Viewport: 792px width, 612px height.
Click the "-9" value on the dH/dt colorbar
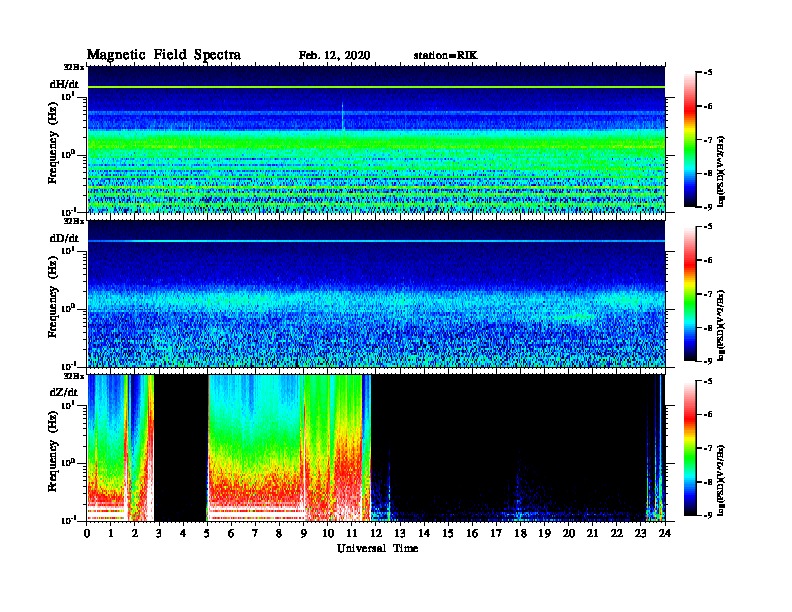click(708, 207)
